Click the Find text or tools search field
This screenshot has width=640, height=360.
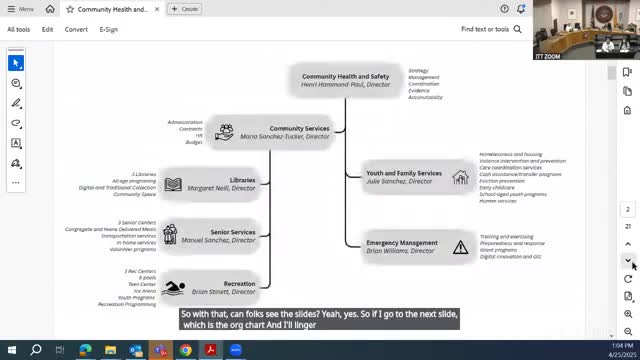click(491, 29)
